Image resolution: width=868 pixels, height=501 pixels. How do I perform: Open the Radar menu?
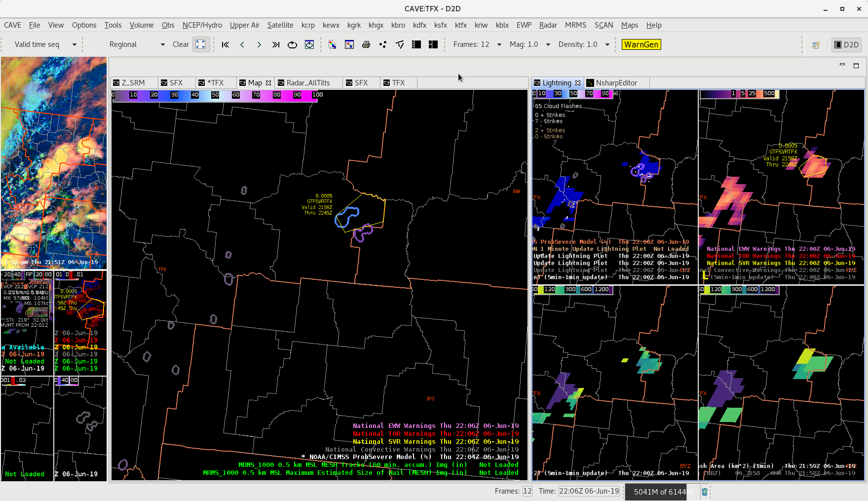548,25
